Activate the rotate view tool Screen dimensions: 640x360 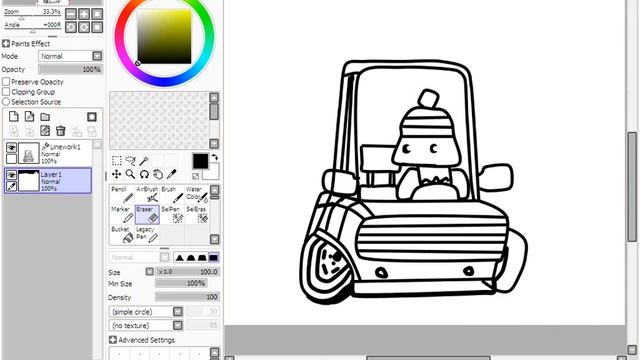[144, 174]
